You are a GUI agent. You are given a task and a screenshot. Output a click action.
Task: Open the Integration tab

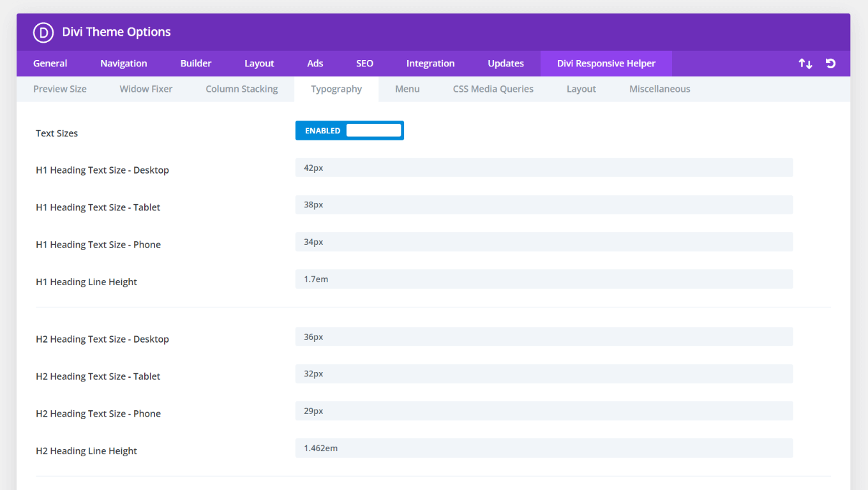point(431,64)
